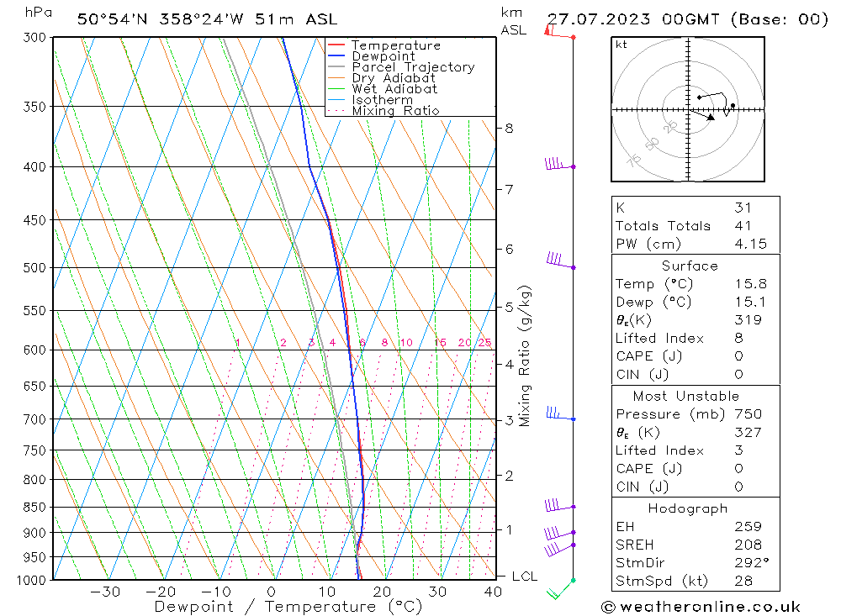Screen dimensions: 841x616
Task: Click the surface Temp value 15.8
Action: 751,283
